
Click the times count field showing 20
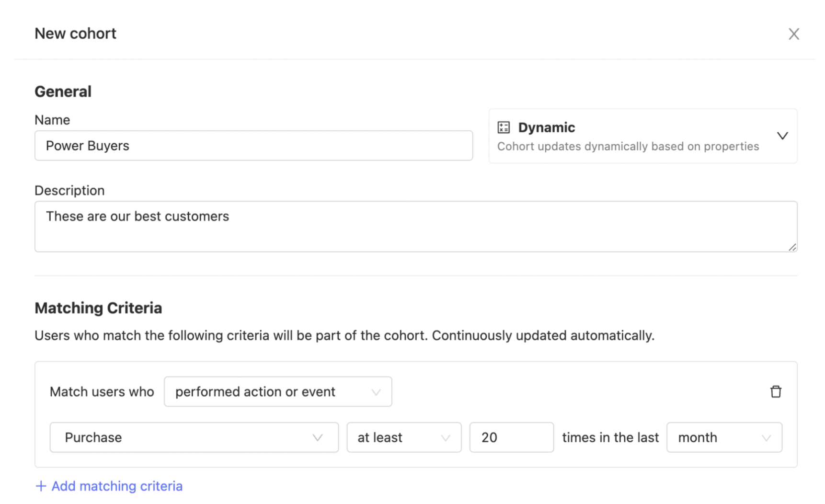511,437
